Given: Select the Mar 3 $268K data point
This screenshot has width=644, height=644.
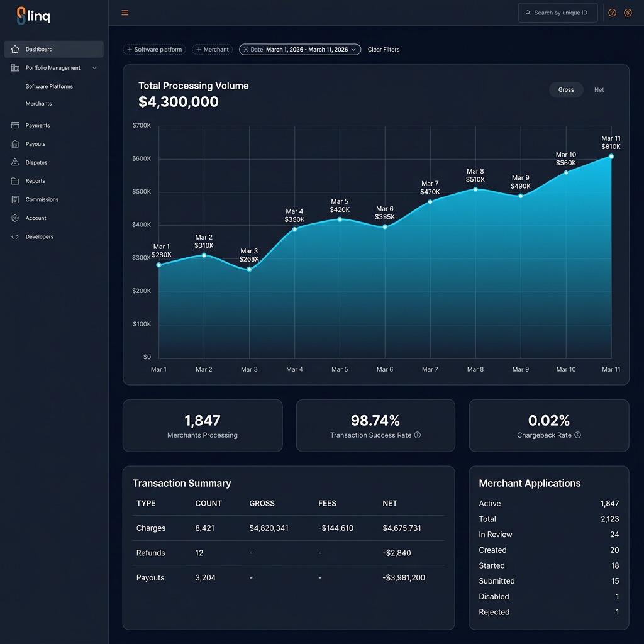Looking at the screenshot, I should click(x=249, y=269).
